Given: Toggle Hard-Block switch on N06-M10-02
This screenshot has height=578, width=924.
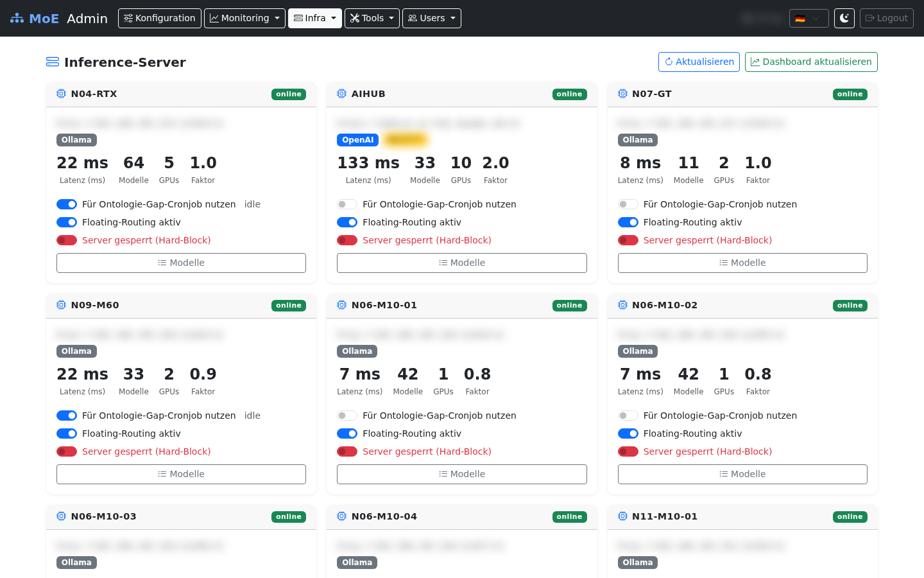Looking at the screenshot, I should pyautogui.click(x=628, y=451).
